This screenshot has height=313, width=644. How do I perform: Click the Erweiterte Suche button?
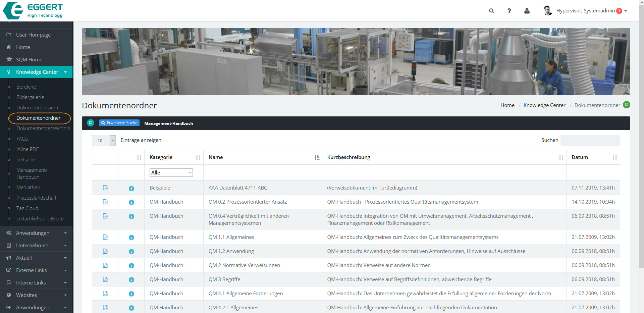point(119,123)
